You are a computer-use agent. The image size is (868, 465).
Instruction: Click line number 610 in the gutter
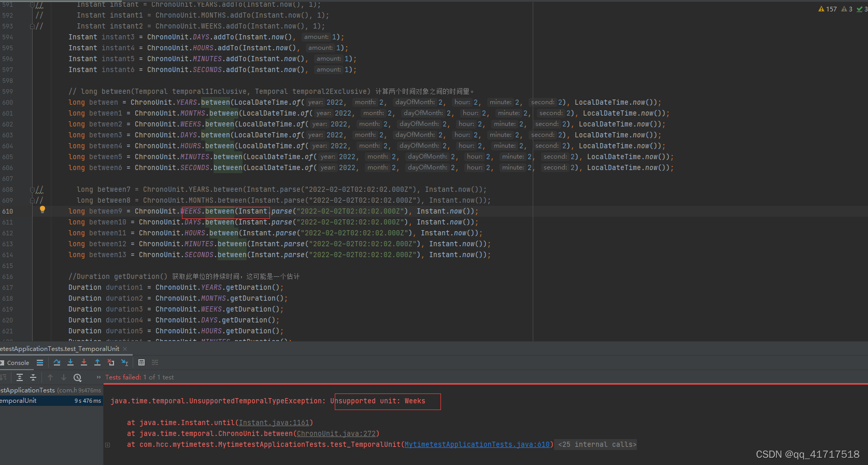8,212
